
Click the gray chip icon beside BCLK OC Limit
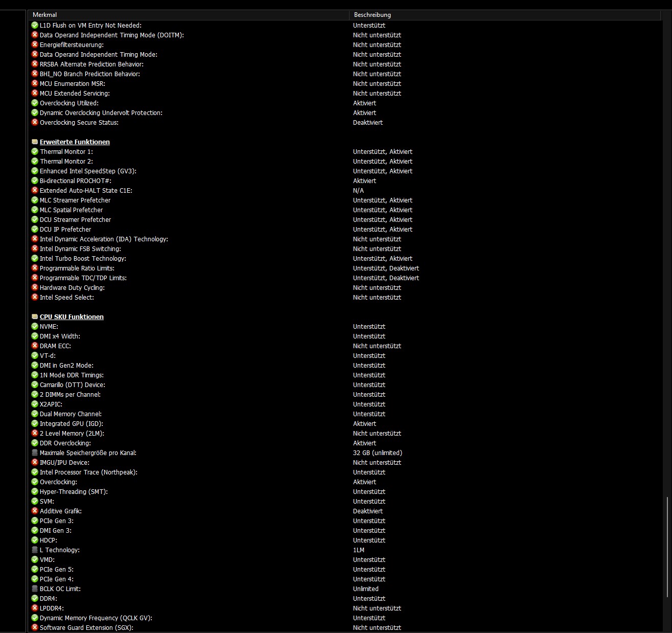pos(35,589)
